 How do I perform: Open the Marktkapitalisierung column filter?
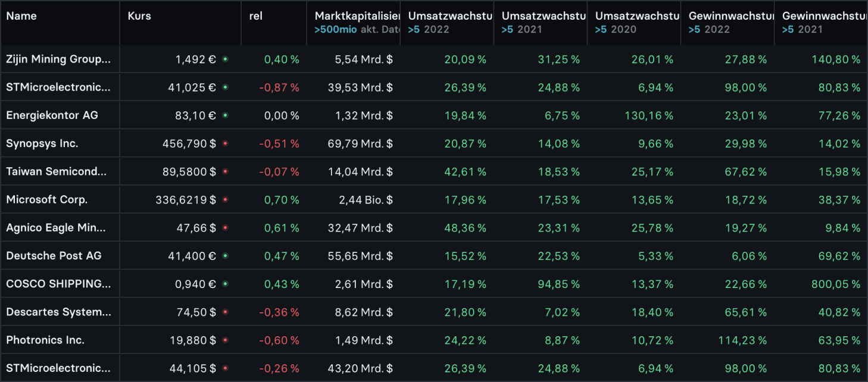(358, 16)
